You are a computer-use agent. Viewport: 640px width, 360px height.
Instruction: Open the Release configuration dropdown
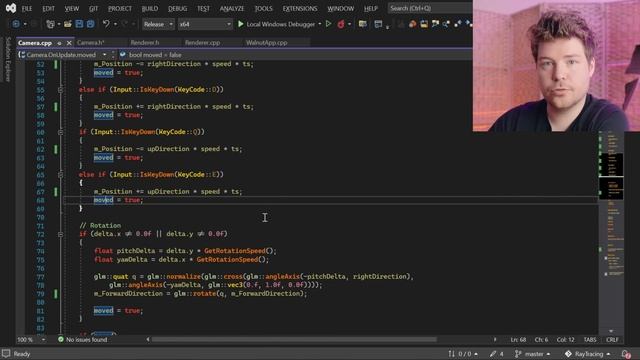(x=158, y=24)
